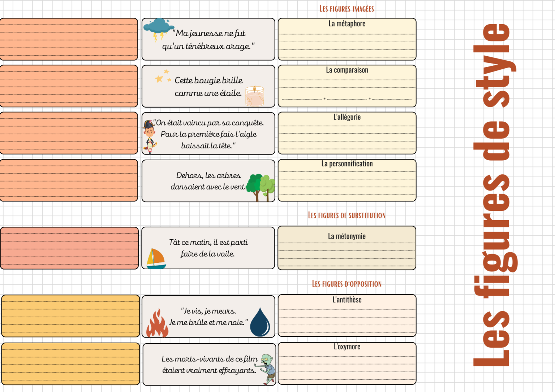
Task: Select the sailboat icon
Action: 156,258
